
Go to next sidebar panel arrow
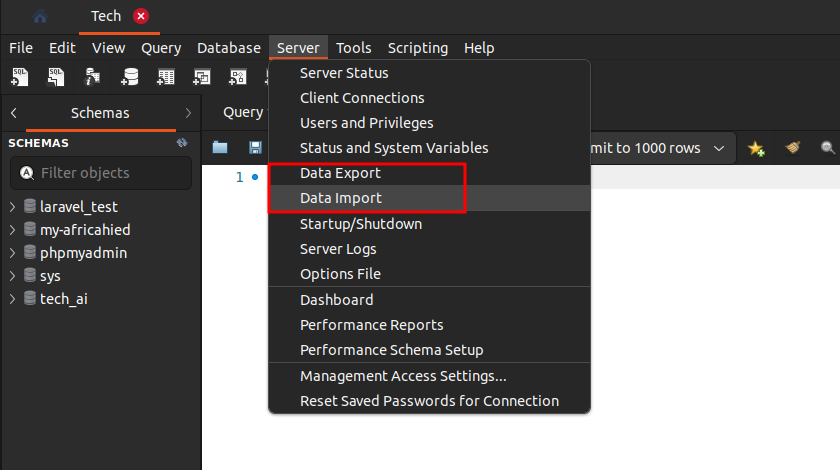(188, 113)
